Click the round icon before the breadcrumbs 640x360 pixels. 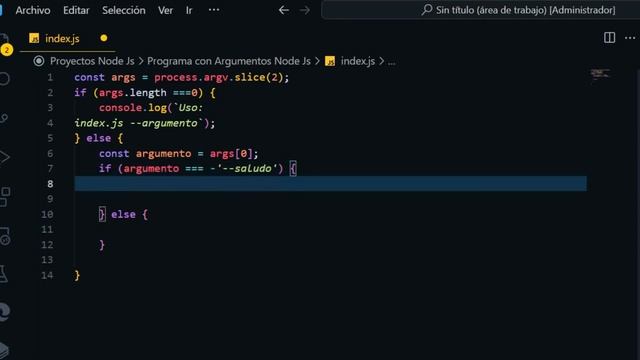pyautogui.click(x=39, y=61)
